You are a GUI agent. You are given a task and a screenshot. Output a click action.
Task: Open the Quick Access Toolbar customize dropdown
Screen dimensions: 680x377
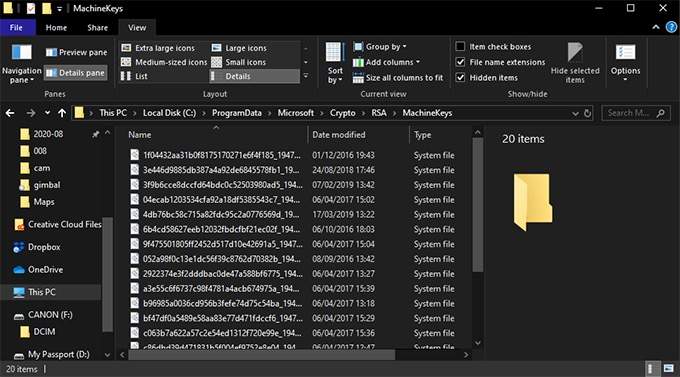(59, 9)
